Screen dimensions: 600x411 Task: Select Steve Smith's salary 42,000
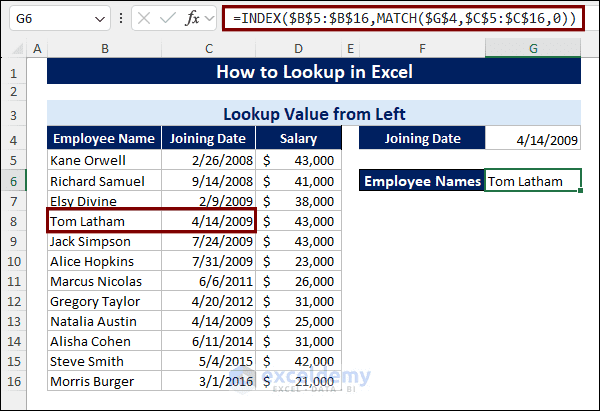(x=298, y=361)
